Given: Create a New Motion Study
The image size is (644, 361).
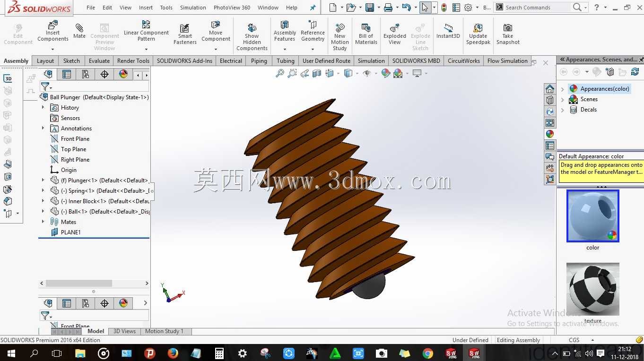Looking at the screenshot, I should [339, 37].
